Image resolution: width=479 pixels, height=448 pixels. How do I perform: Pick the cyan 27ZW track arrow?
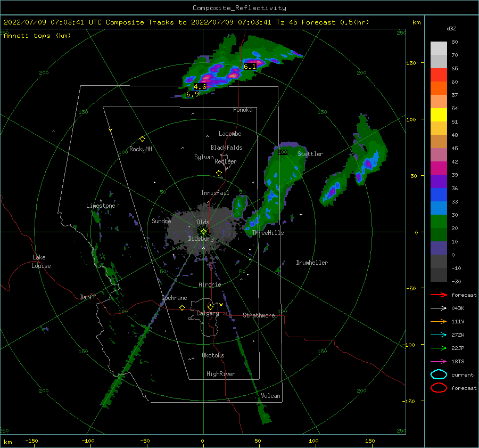[439, 335]
